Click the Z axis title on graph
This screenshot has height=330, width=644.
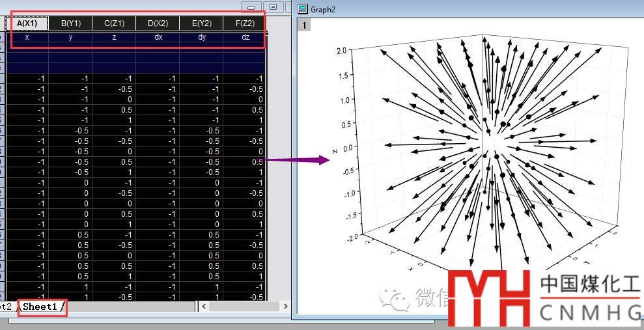coord(335,150)
